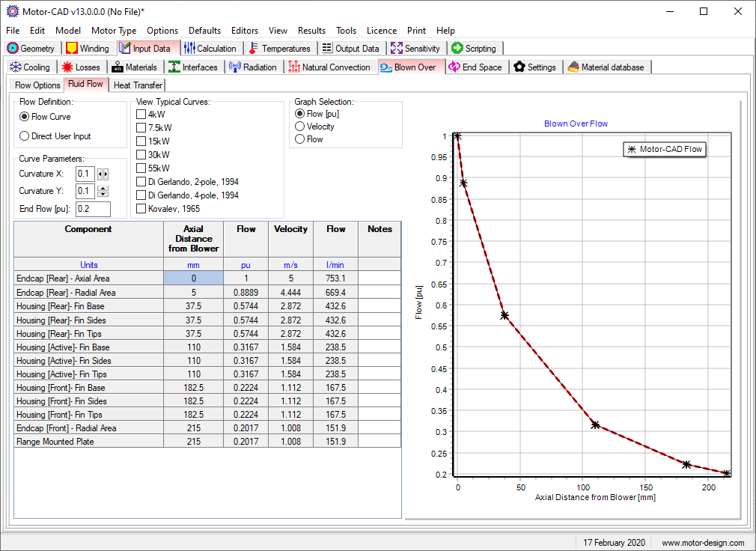Viewport: 756px width, 551px height.
Task: Select the Temperatures thermometer icon
Action: (254, 48)
